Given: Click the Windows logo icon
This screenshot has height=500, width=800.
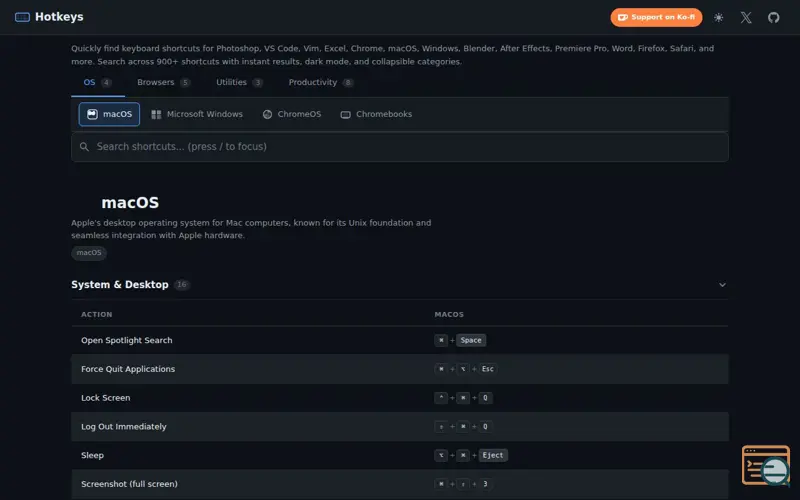Looking at the screenshot, I should click(x=156, y=114).
